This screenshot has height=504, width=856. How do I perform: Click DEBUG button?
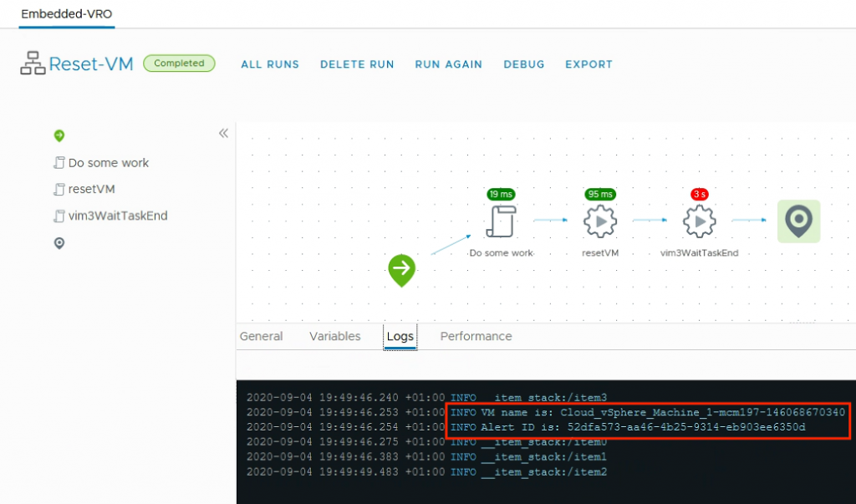(x=524, y=64)
